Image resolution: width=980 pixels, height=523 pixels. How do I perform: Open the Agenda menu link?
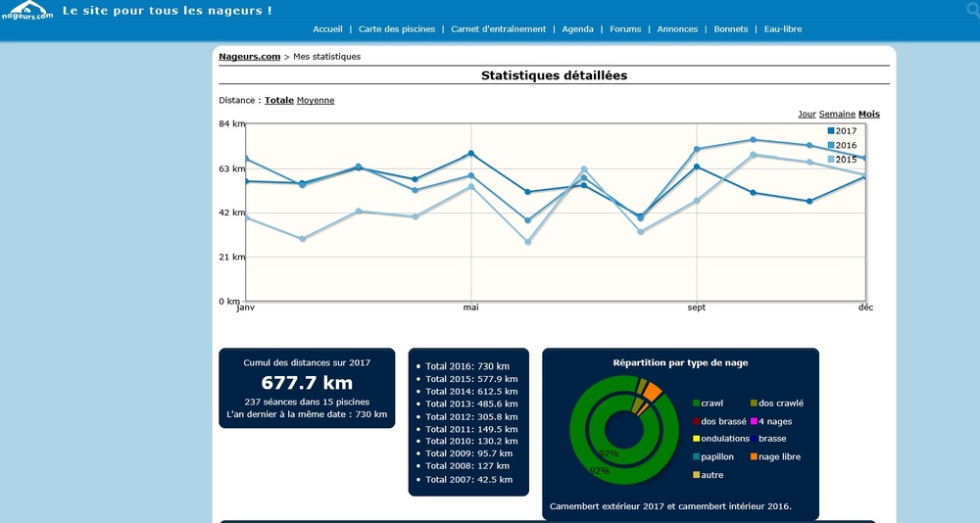pyautogui.click(x=577, y=29)
